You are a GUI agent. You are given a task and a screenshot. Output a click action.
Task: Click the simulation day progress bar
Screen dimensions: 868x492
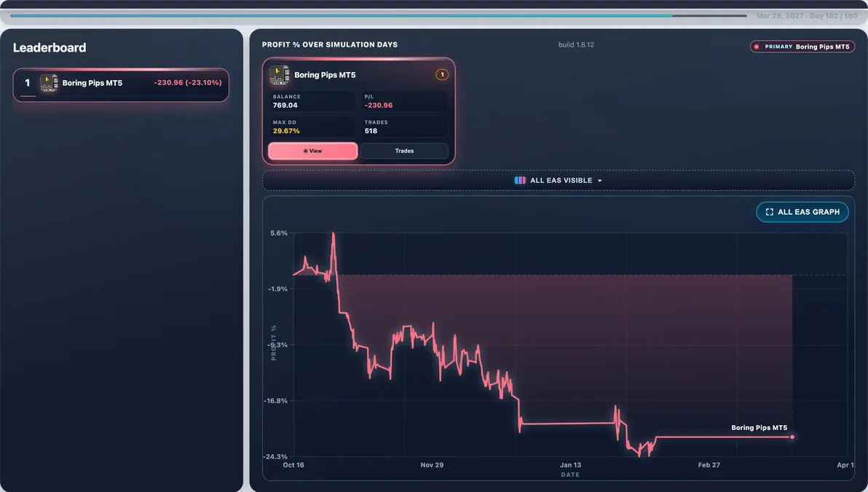378,16
